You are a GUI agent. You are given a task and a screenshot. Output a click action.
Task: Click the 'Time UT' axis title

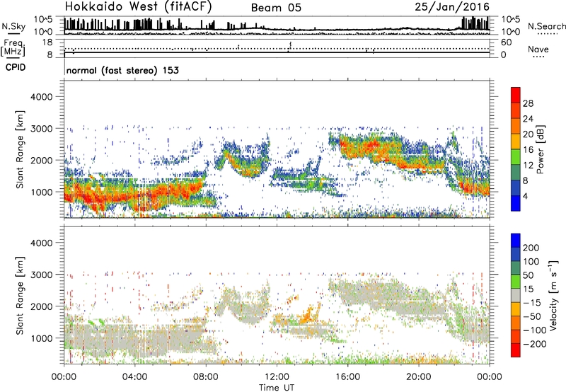coord(277,388)
